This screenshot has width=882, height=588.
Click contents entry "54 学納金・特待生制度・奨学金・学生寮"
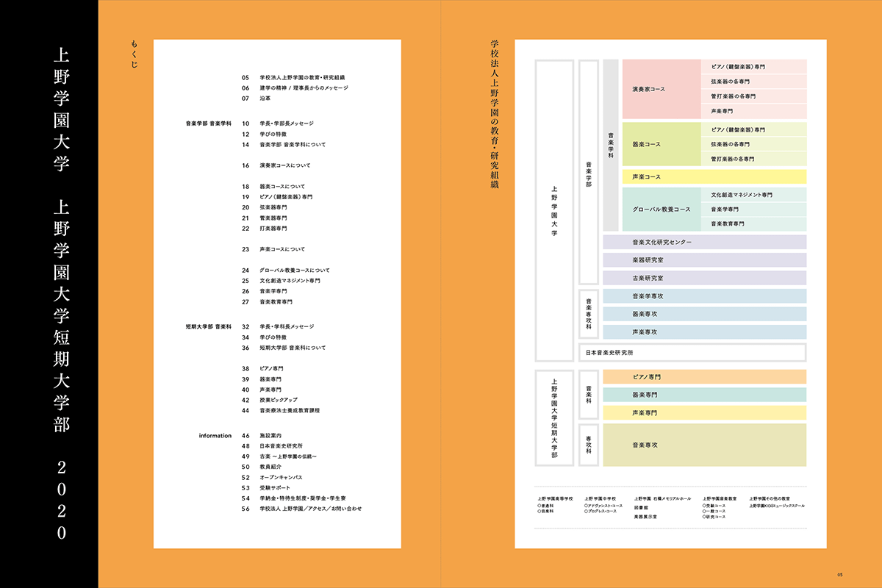point(293,498)
